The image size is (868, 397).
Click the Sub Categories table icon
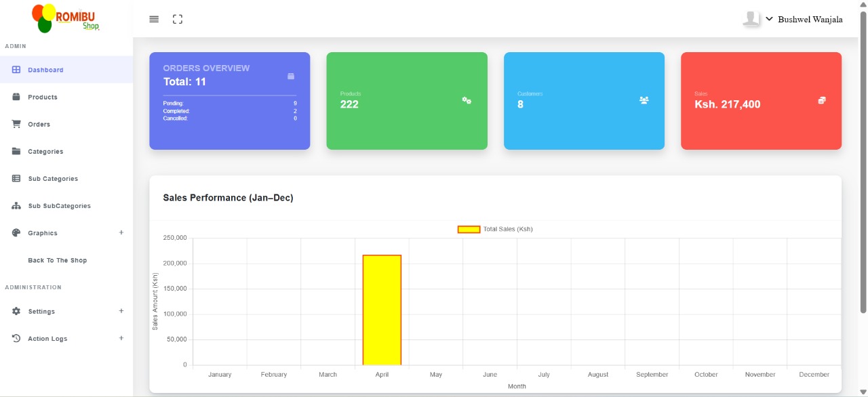(x=16, y=178)
